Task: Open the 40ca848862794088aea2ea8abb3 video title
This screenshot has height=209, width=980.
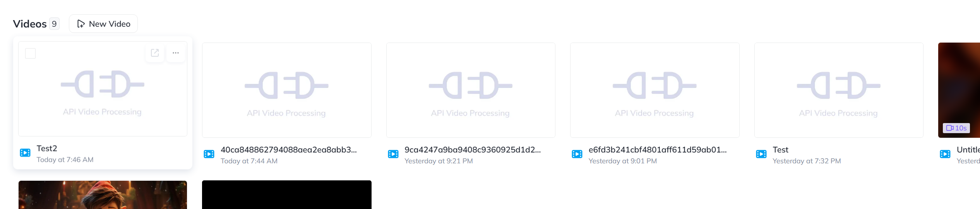Action: coord(289,149)
